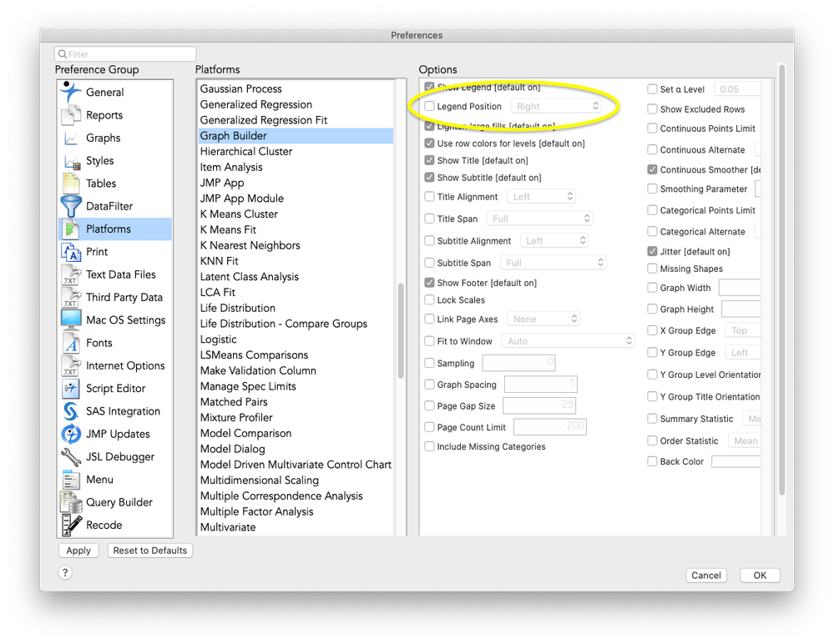Uncheck Show Footer option
Screen dimensions: 834x644
coord(429,283)
